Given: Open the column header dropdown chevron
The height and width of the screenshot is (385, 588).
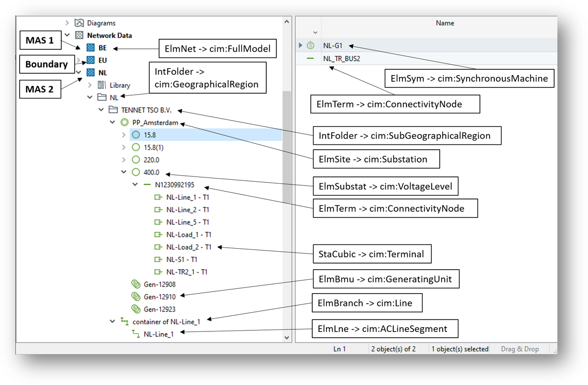Looking at the screenshot, I should [315, 33].
